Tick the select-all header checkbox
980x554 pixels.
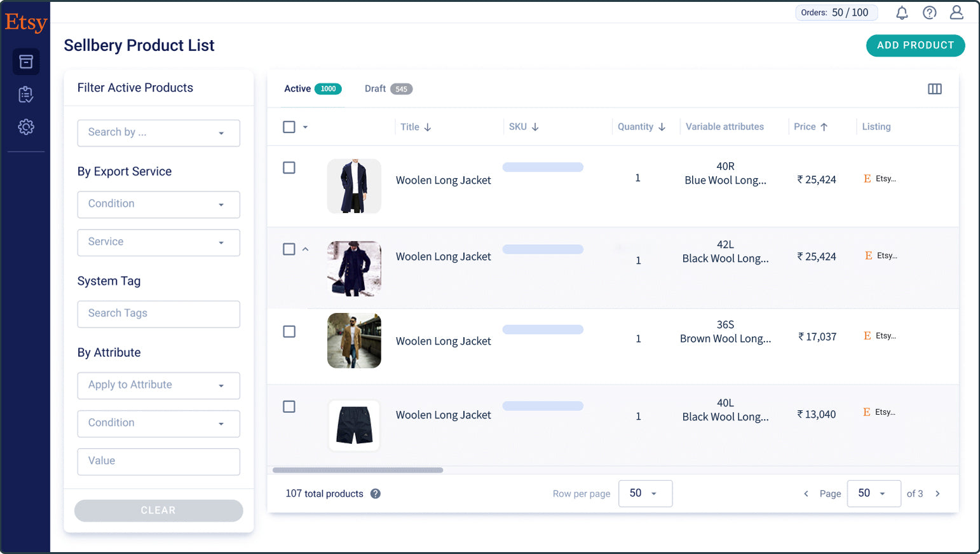pos(289,127)
